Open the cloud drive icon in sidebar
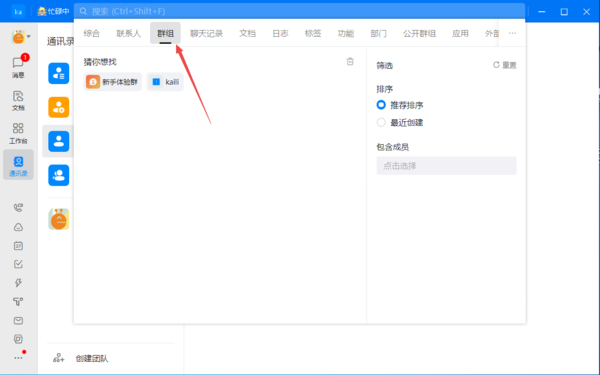Screen dimensions: 600x375 [18, 227]
